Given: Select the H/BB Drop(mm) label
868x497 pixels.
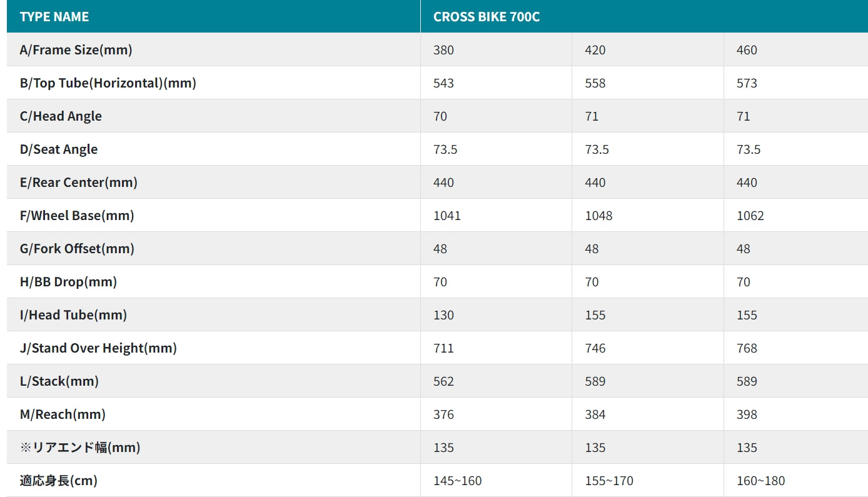Looking at the screenshot, I should pyautogui.click(x=68, y=282).
